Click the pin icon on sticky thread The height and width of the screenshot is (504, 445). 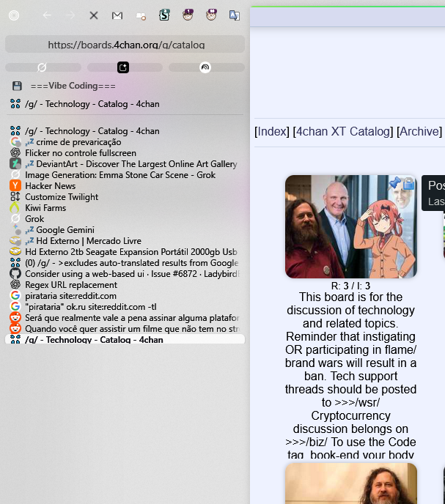(394, 183)
